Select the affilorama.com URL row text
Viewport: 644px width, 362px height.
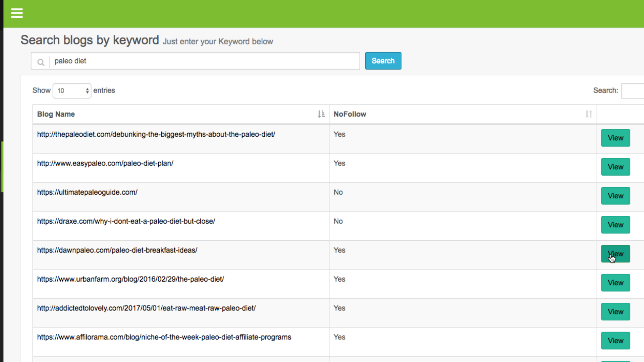point(164,337)
